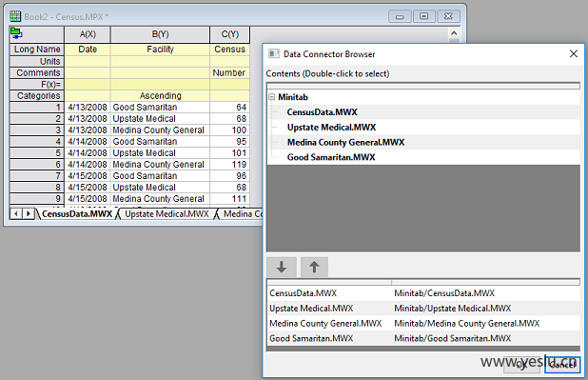Click the Minitab/Medina County General.MWX path entry
The image size is (588, 380).
point(467,323)
